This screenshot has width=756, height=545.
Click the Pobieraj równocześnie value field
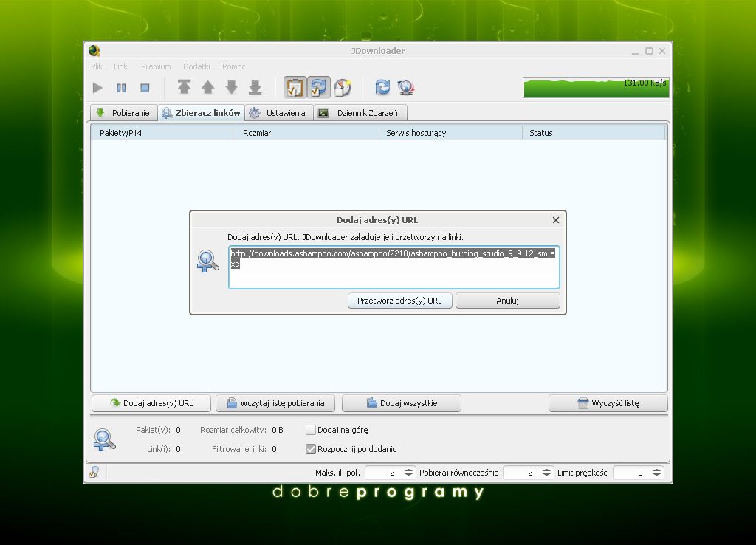[x=522, y=473]
